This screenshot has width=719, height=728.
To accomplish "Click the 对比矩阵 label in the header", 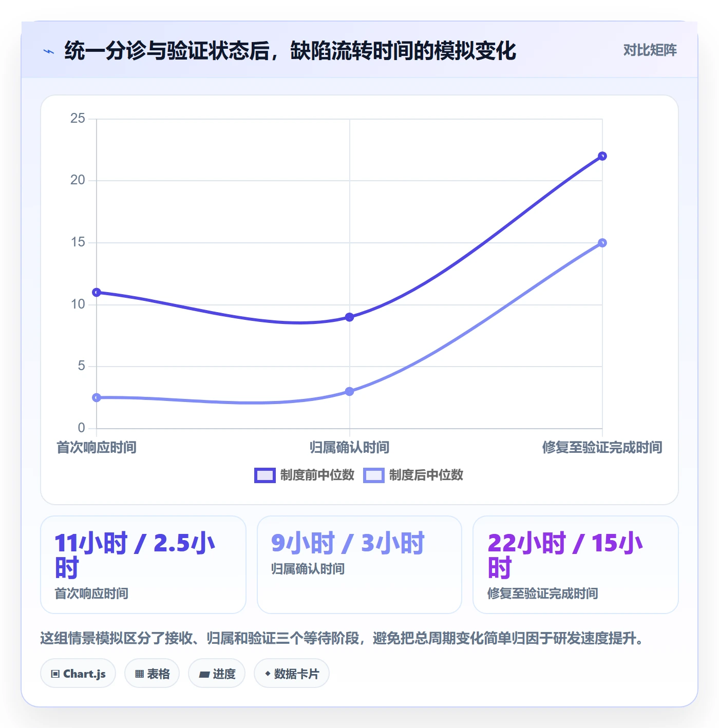I will (650, 50).
